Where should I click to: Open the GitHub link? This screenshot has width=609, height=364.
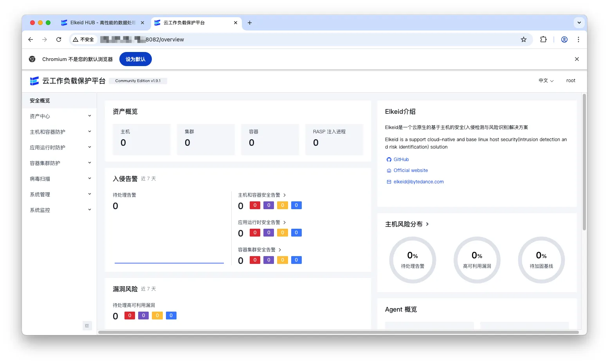401,160
